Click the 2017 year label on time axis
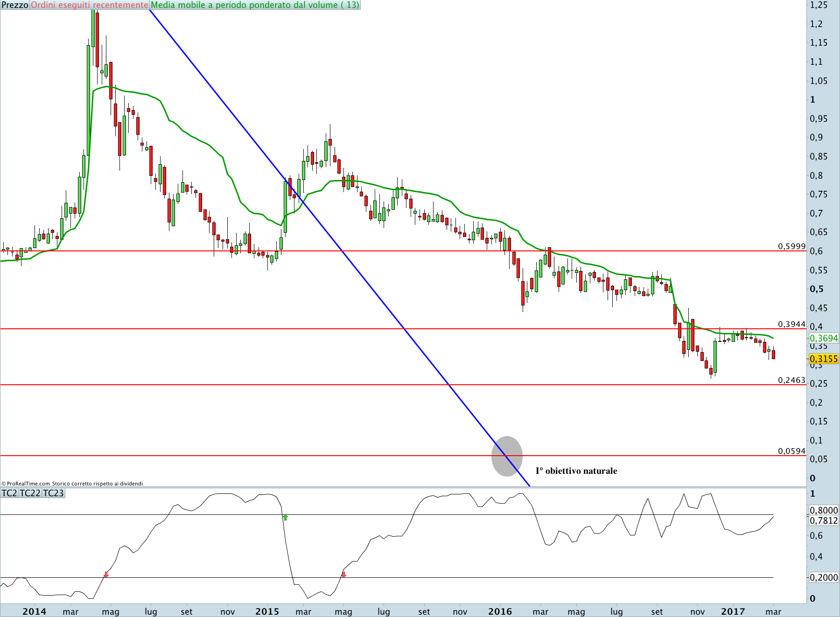The width and height of the screenshot is (840, 617). point(733,611)
